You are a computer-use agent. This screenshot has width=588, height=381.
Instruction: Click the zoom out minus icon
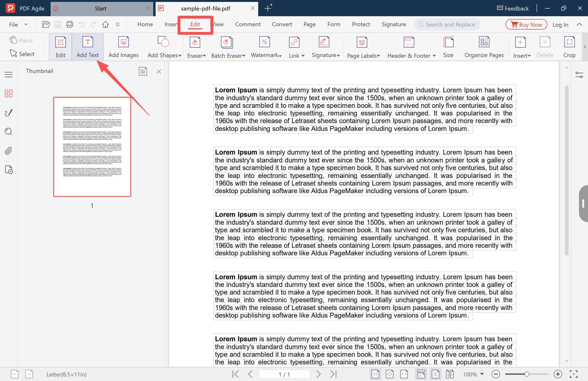point(496,374)
